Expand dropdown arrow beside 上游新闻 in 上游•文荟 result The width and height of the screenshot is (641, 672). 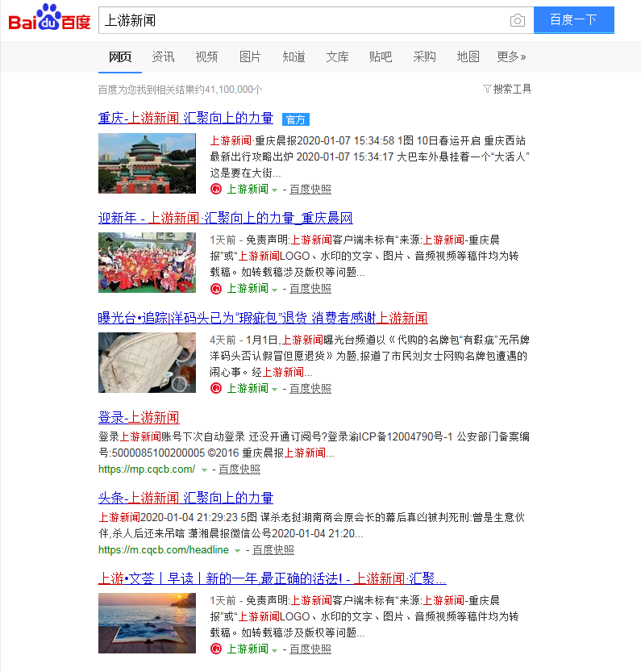tap(275, 650)
